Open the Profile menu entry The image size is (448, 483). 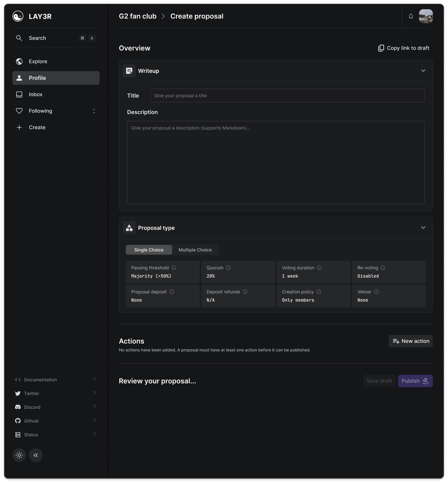[38, 78]
